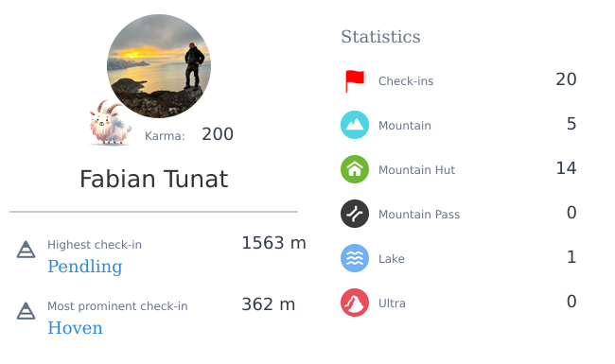Click the triangle icon beside Most prominent check-in
Screen dimensions: 615x364
pyautogui.click(x=26, y=311)
